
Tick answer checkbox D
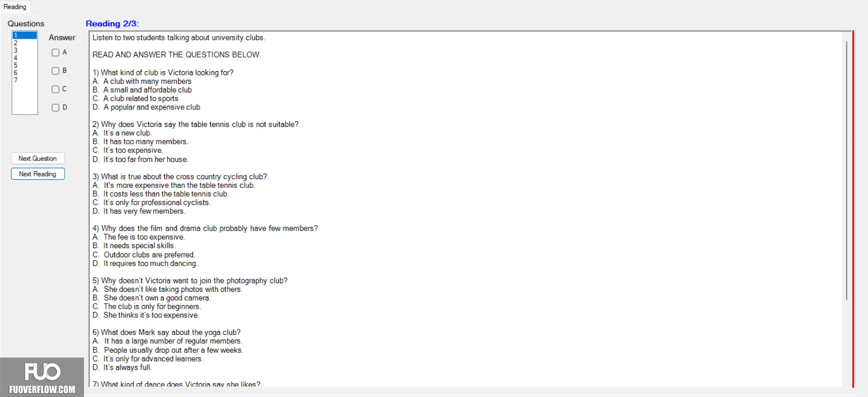(56, 108)
